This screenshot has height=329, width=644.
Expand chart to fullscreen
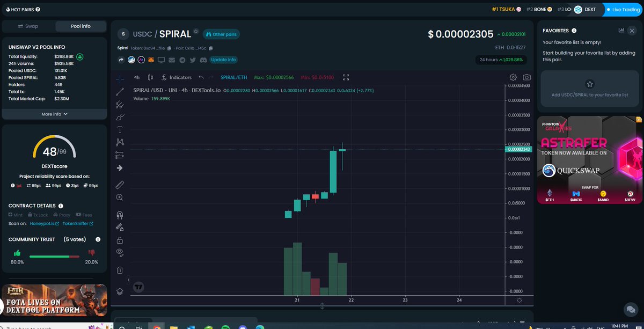[346, 77]
